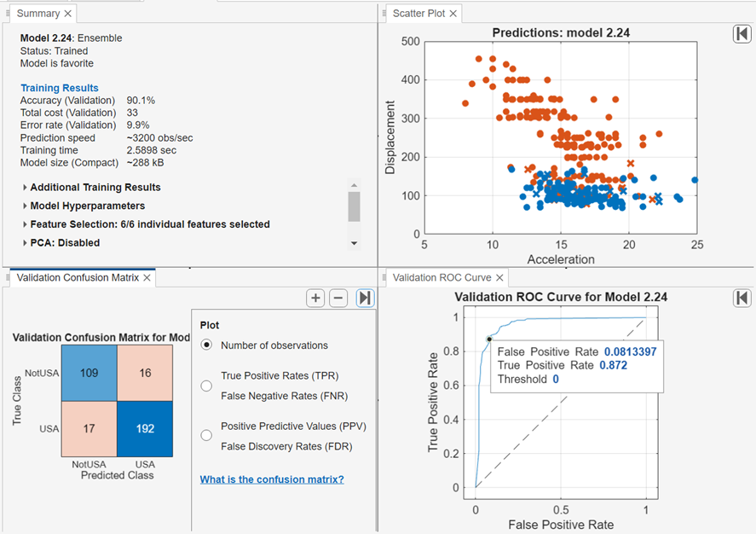Select True Positive Rates (TPR) radio option
Viewport: 756px width, 534px height.
[x=206, y=386]
